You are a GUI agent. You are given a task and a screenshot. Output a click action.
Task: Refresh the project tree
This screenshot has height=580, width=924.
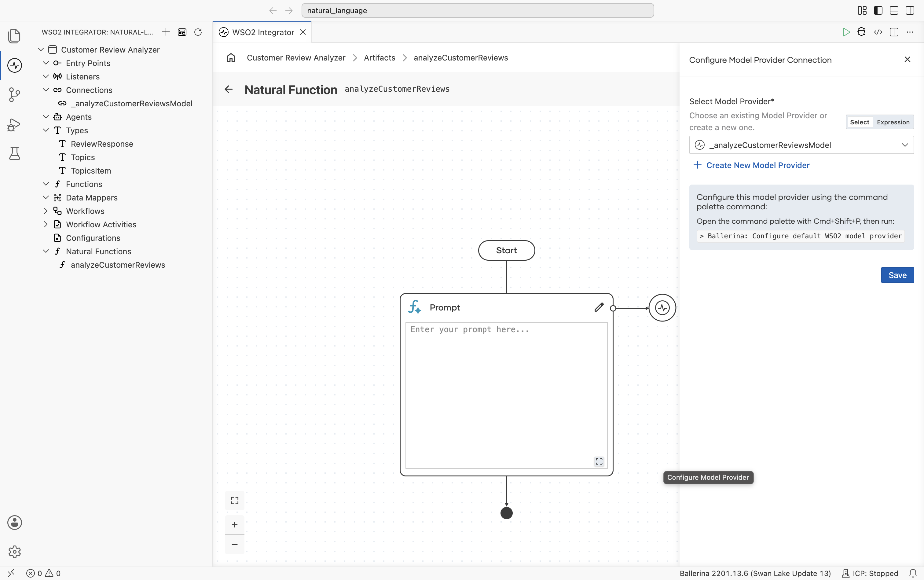pyautogui.click(x=198, y=32)
